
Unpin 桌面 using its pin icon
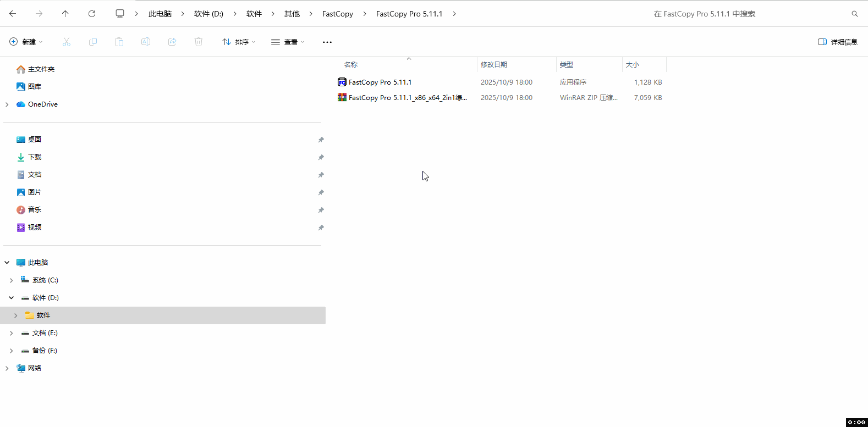(x=321, y=140)
